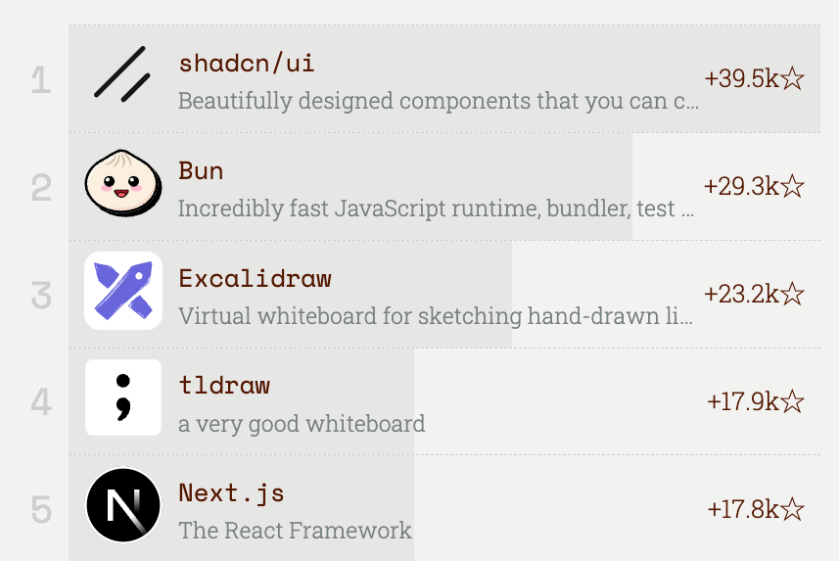The image size is (840, 561).
Task: Click the shadcn/ui double-slash logo
Action: click(x=123, y=73)
